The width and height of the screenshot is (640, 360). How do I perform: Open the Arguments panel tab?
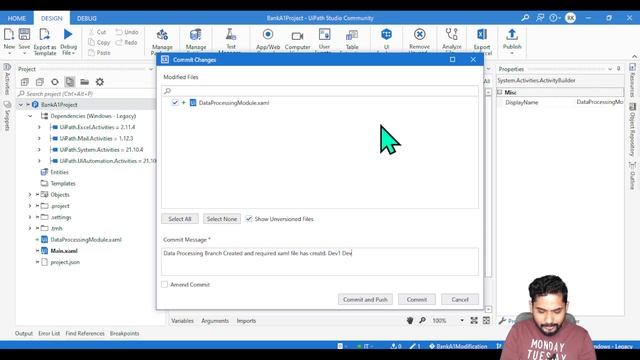click(x=215, y=321)
